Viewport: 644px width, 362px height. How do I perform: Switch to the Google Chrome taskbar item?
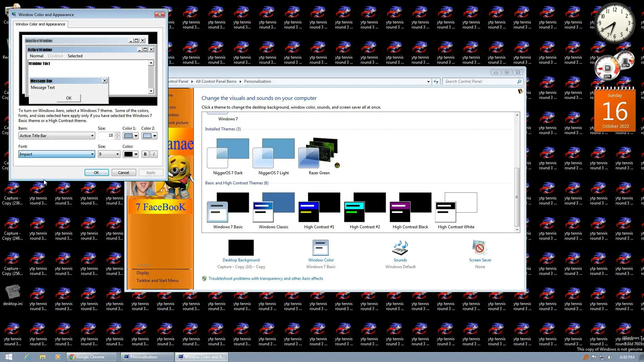coord(91,357)
